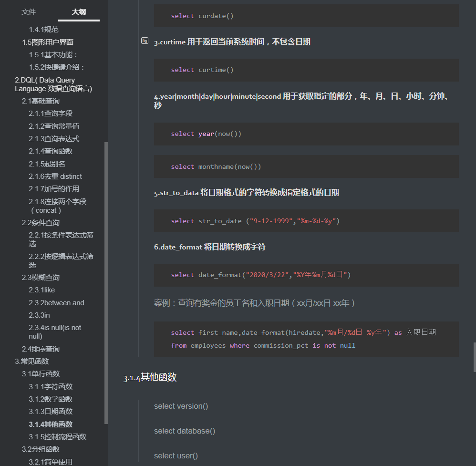476x466 pixels.
Task: Go to outline 3.2分组函数
Action: click(x=41, y=449)
